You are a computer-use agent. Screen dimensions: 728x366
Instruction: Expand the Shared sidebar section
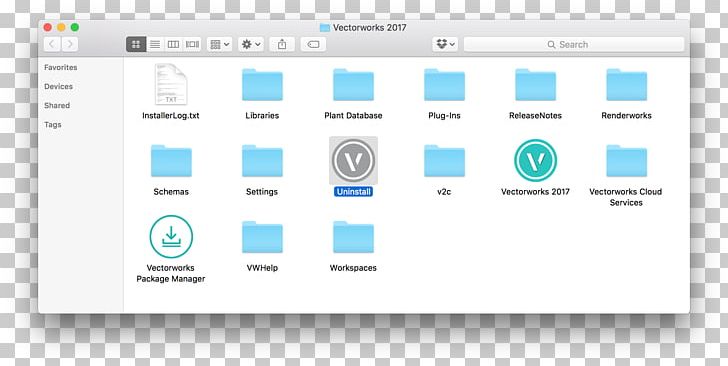(57, 105)
